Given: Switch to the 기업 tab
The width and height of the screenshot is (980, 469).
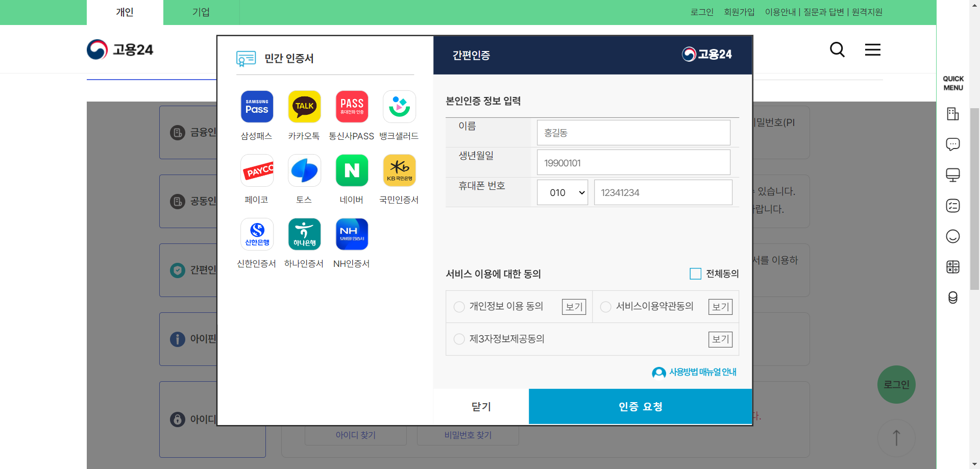Looking at the screenshot, I should (201, 12).
